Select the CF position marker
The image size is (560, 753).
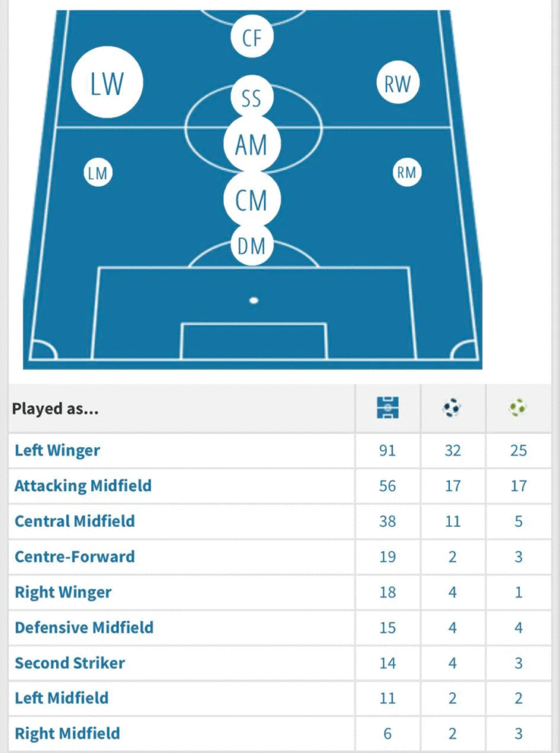pyautogui.click(x=252, y=38)
